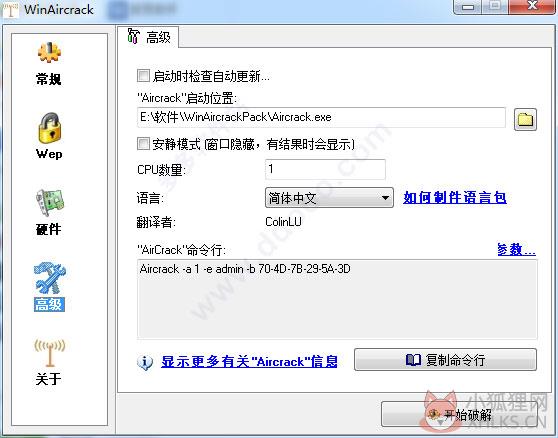Screen dimensions: 558x438
Task: Open the 关于 (About) antenna icon
Action: [x=50, y=352]
